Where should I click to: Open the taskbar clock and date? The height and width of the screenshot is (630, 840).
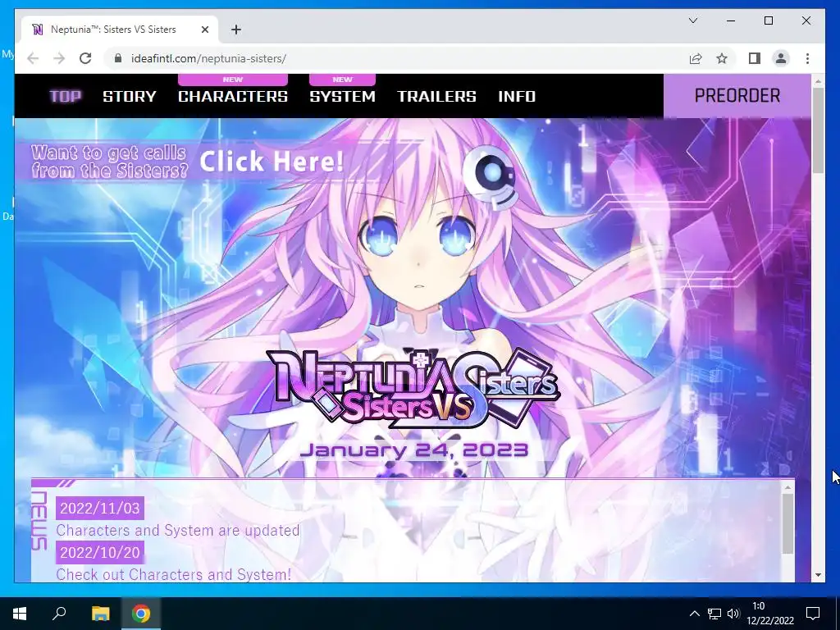tap(769, 614)
